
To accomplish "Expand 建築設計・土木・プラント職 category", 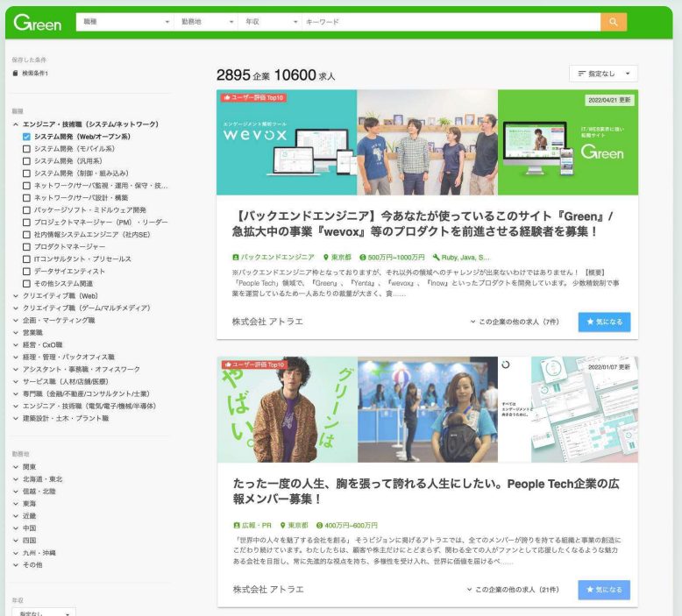I will (x=16, y=418).
